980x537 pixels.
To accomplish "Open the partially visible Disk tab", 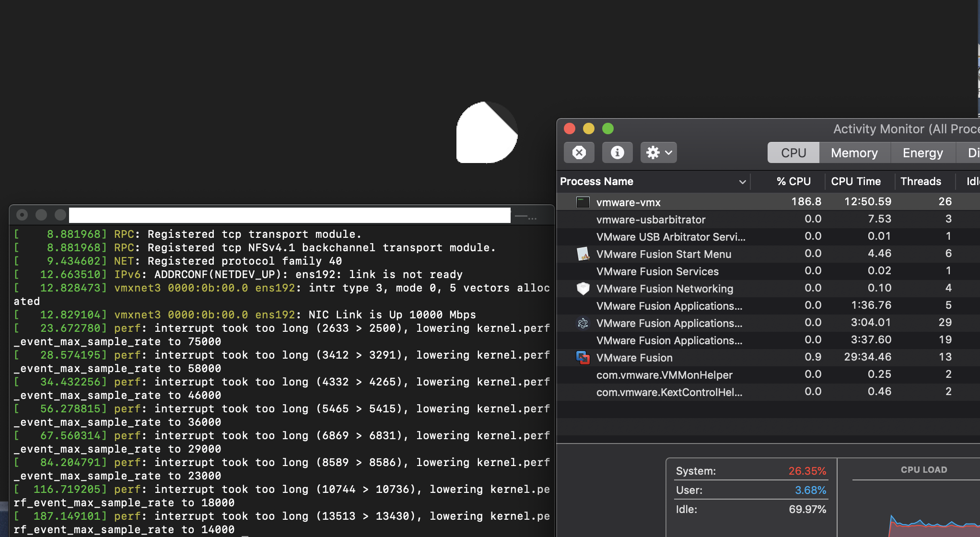I will pyautogui.click(x=973, y=152).
